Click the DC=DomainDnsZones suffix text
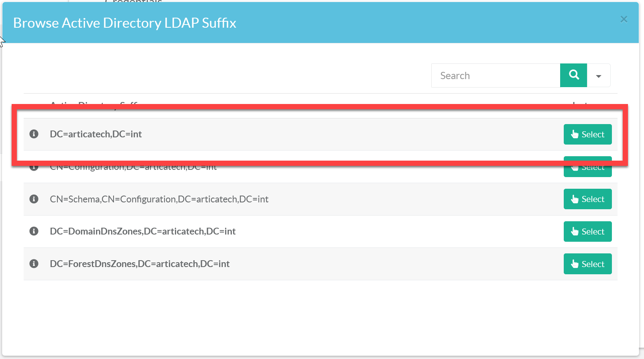This screenshot has width=644, height=359. pyautogui.click(x=142, y=231)
